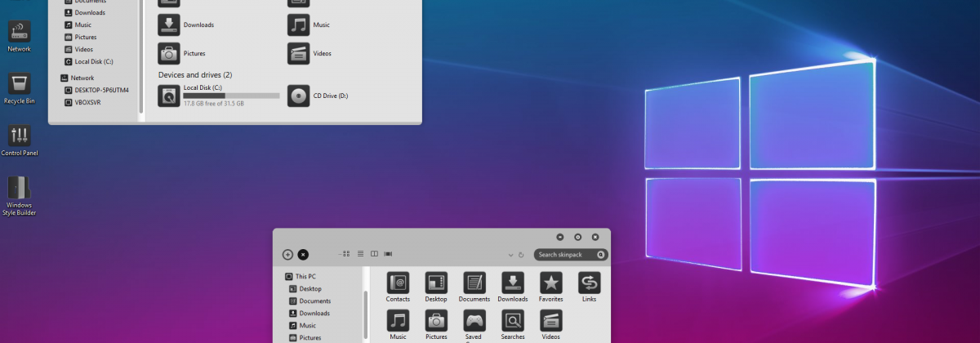The image size is (980, 343).
Task: Open Music folder in top window content
Action: (x=310, y=24)
